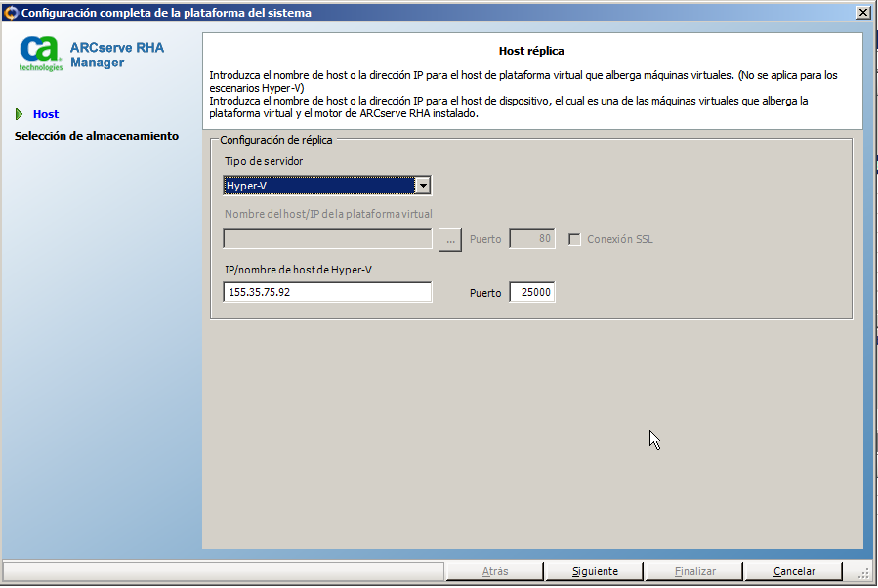Image resolution: width=878 pixels, height=588 pixels.
Task: Open the Tipo de servidor dropdown arrow
Action: pos(423,186)
